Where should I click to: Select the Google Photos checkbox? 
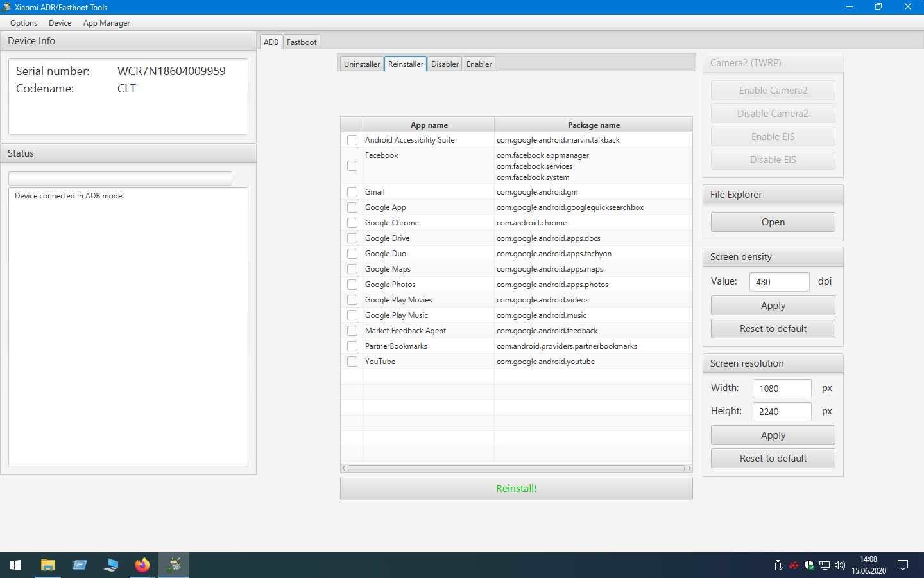pyautogui.click(x=352, y=285)
